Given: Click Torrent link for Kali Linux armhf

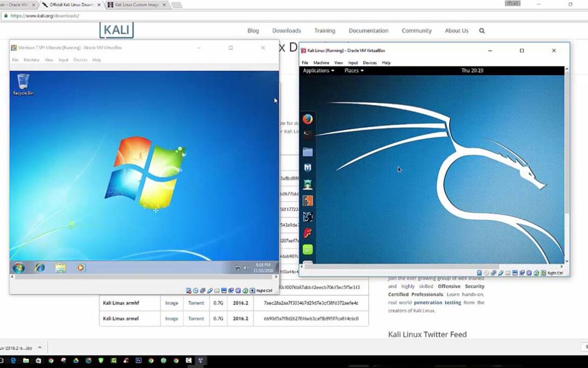Looking at the screenshot, I should pyautogui.click(x=196, y=303).
